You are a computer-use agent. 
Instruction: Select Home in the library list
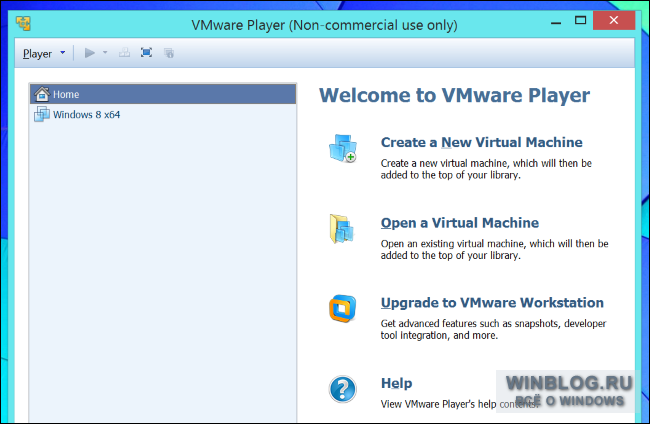(163, 94)
